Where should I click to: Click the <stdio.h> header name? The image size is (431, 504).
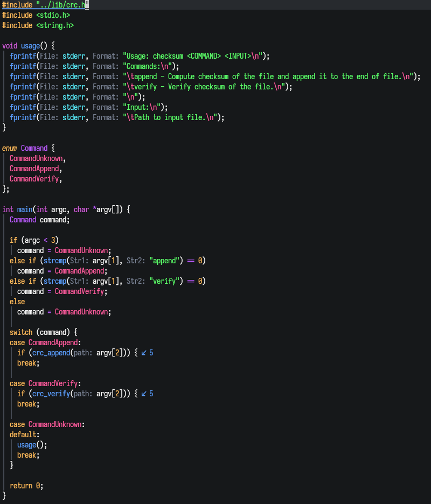click(x=53, y=15)
